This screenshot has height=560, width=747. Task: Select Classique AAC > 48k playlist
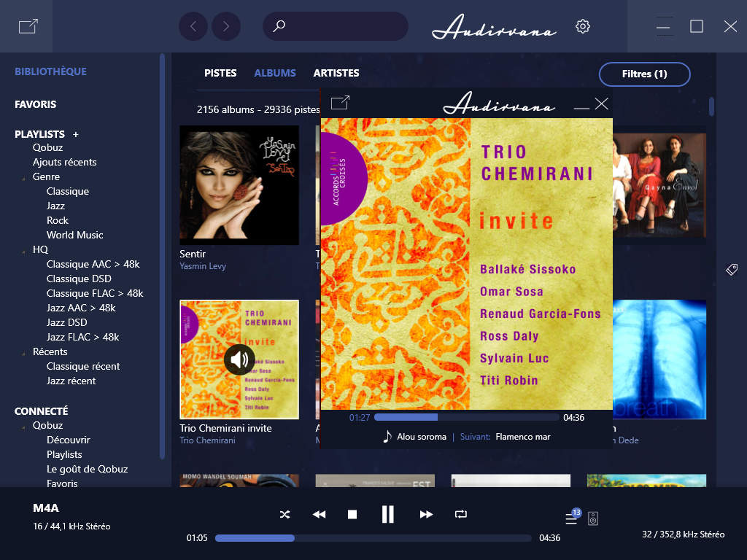click(x=93, y=264)
